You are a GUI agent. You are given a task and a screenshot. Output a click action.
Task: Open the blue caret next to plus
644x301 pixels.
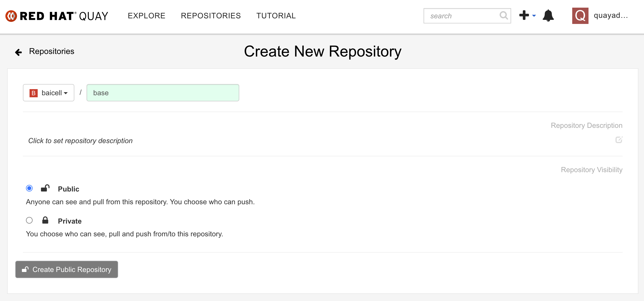[534, 16]
